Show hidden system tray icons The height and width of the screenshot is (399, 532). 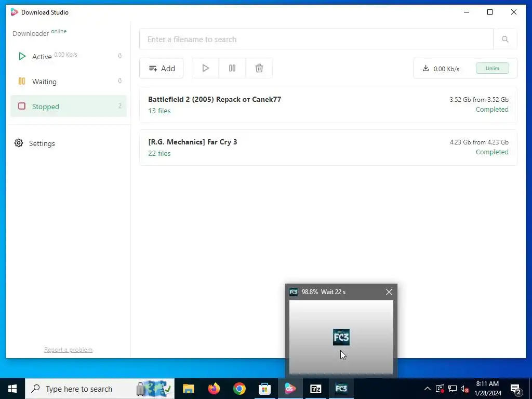pyautogui.click(x=428, y=389)
